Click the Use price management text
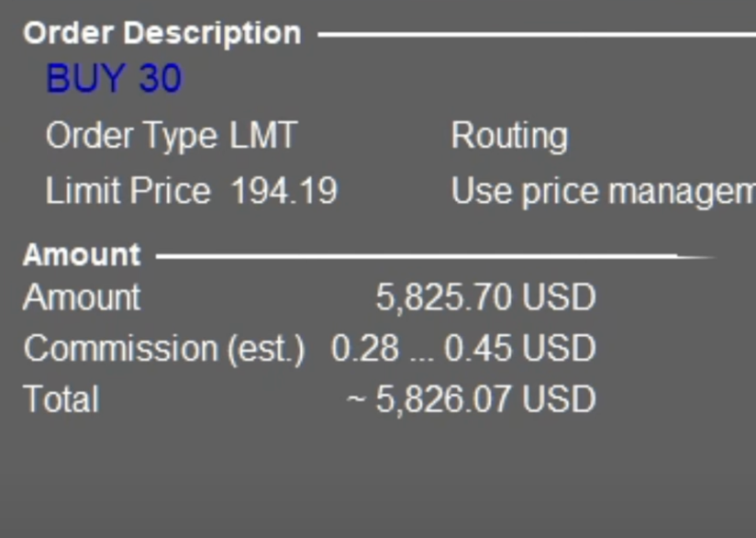Viewport: 756px width, 538px height. [603, 191]
